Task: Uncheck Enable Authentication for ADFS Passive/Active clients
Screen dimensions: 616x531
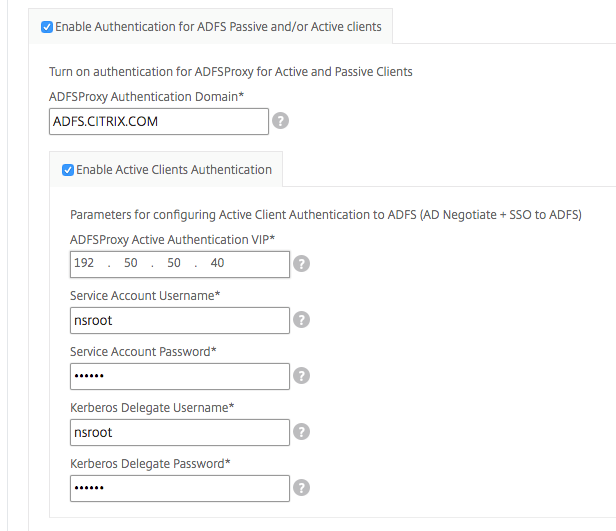Action: click(47, 27)
